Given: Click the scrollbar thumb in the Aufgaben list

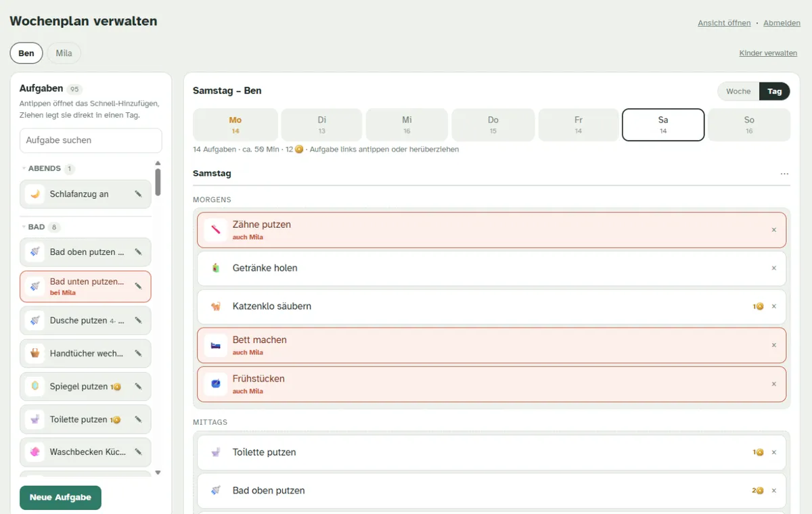Looking at the screenshot, I should tap(158, 182).
